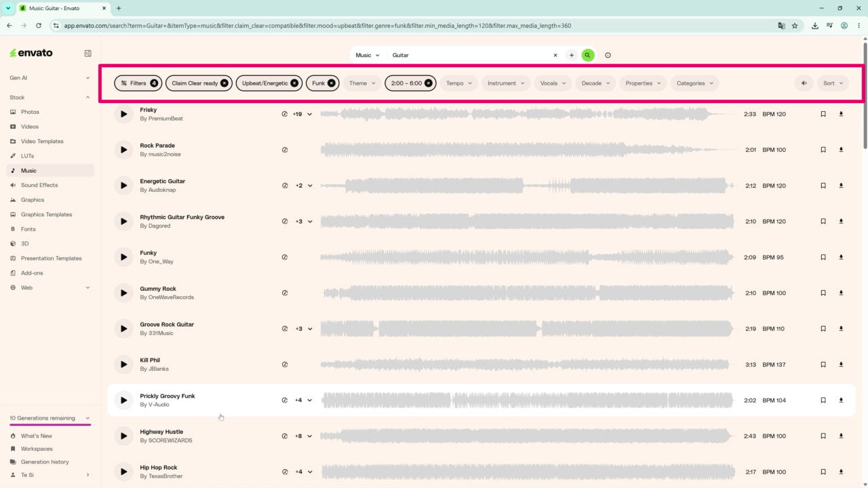868x488 pixels.
Task: Remove the Claim Clear ready filter
Action: (224, 83)
